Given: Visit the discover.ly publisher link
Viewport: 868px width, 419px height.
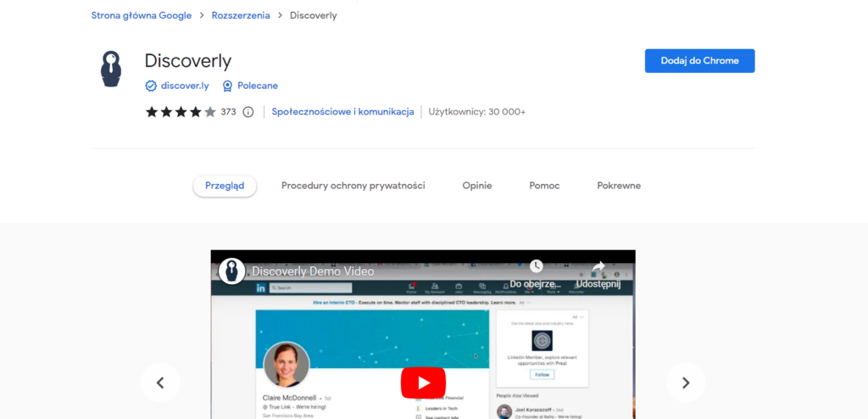Looking at the screenshot, I should (x=185, y=86).
